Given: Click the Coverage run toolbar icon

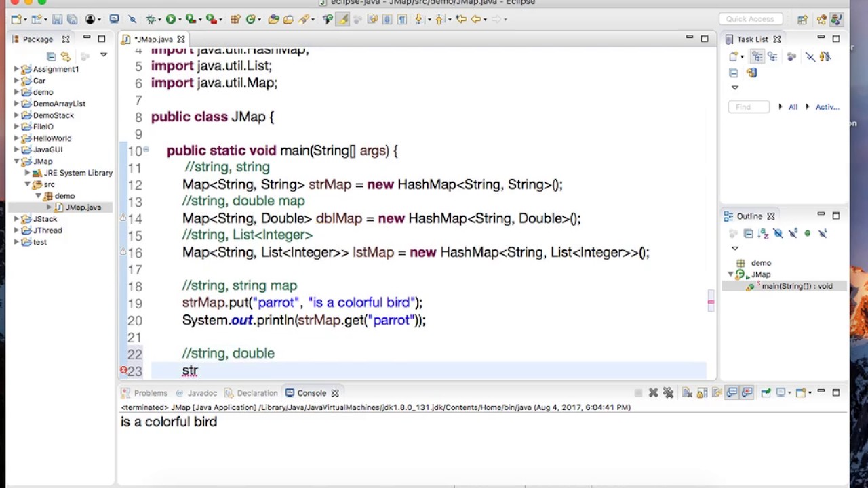Looking at the screenshot, I should tap(191, 19).
